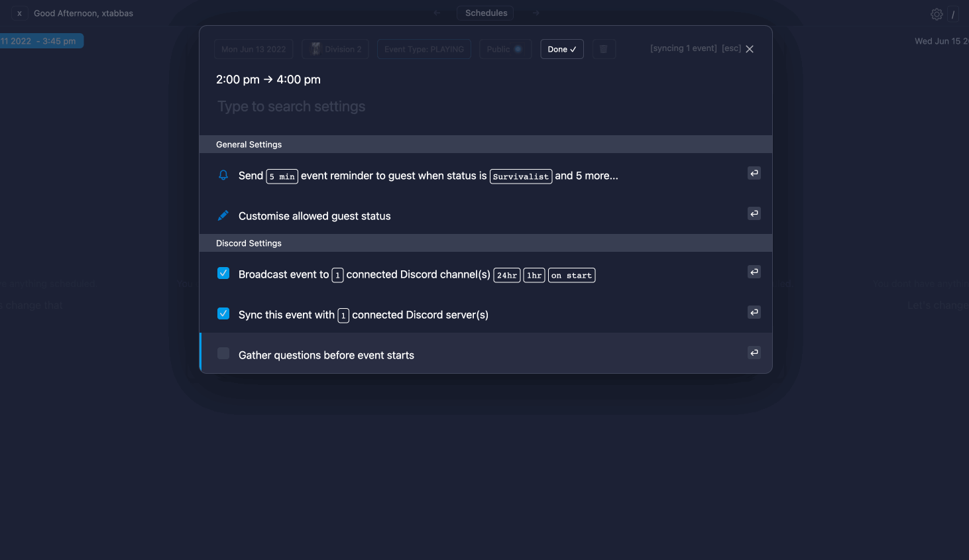969x560 pixels.
Task: Enable Gather questions before event starts
Action: pos(223,354)
